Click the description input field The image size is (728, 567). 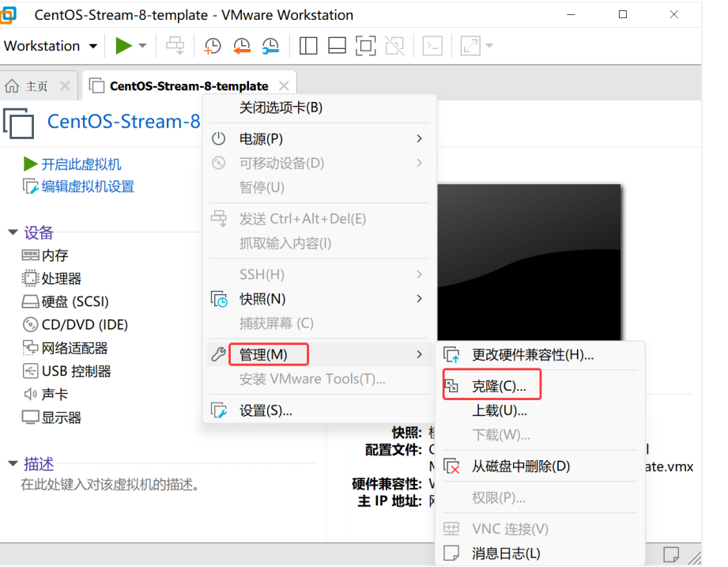pyautogui.click(x=110, y=485)
